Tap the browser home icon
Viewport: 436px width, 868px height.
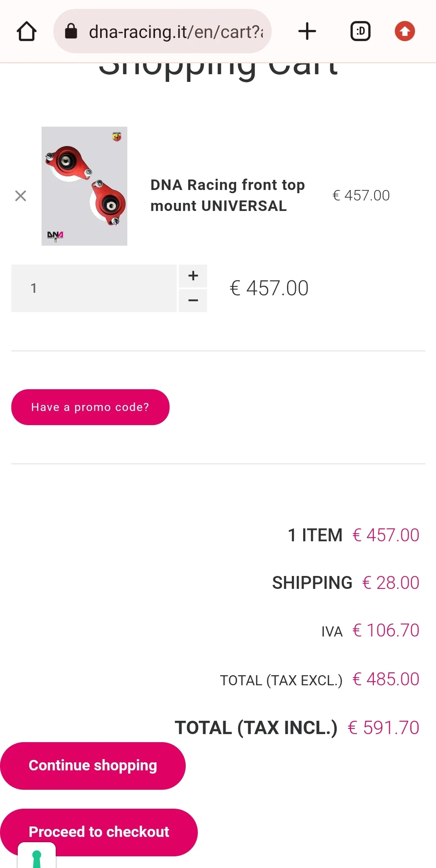click(x=27, y=31)
